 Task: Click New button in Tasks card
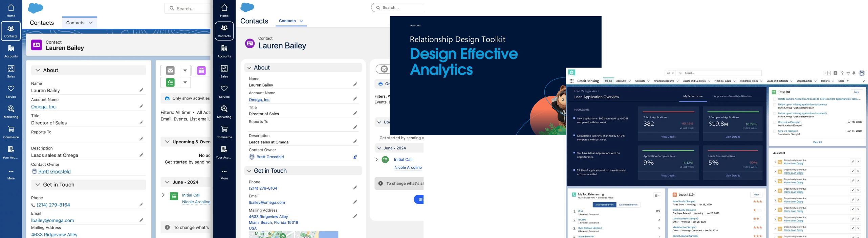tap(857, 92)
